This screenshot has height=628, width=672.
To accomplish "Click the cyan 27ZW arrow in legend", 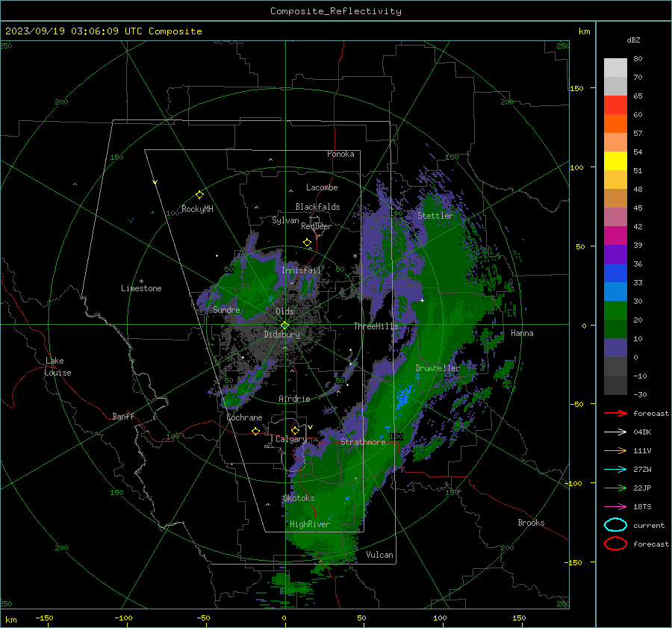I will click(x=615, y=470).
